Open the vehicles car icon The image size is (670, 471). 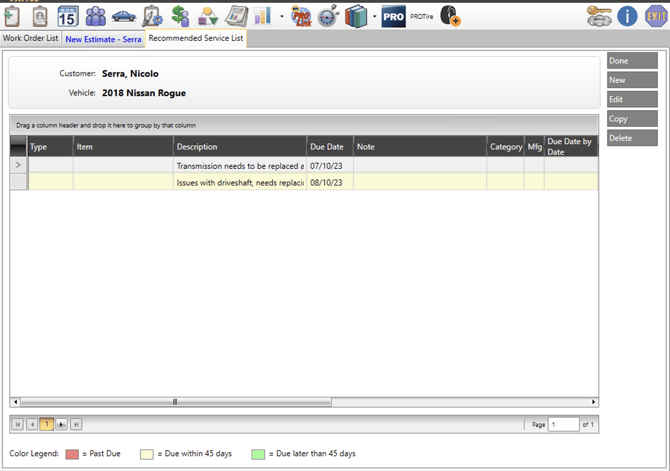click(x=124, y=17)
